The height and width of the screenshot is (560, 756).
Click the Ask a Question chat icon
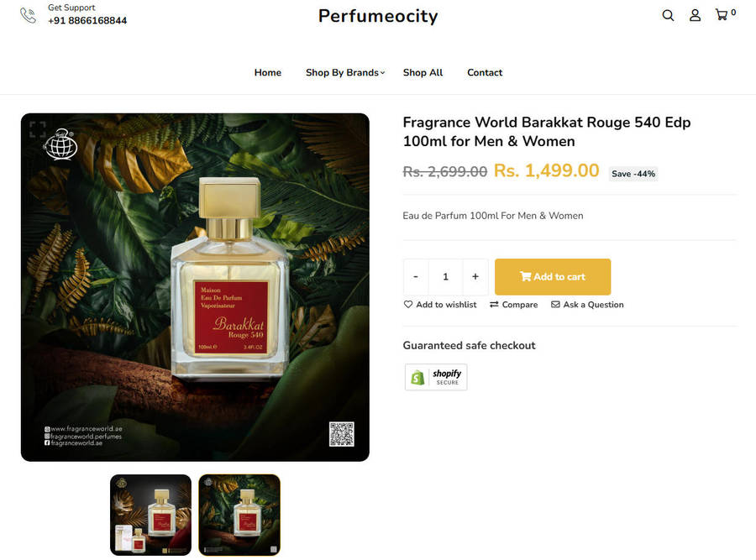tap(555, 304)
